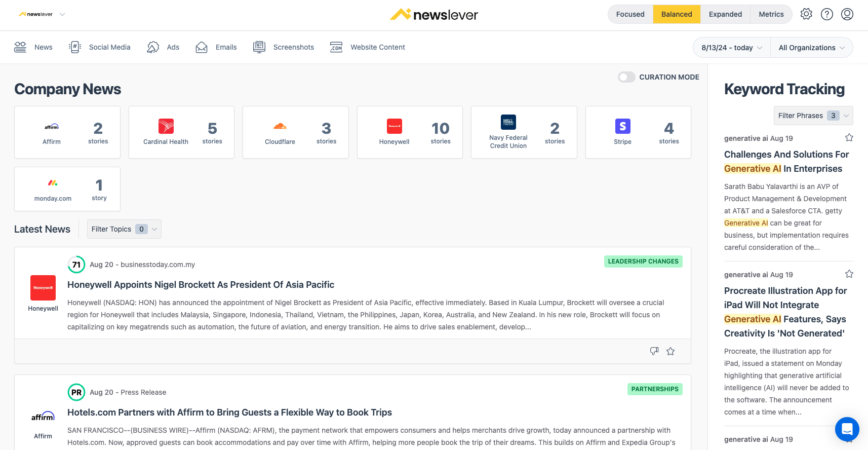Click the Website Content .com icon
868x450 pixels.
[x=336, y=47]
